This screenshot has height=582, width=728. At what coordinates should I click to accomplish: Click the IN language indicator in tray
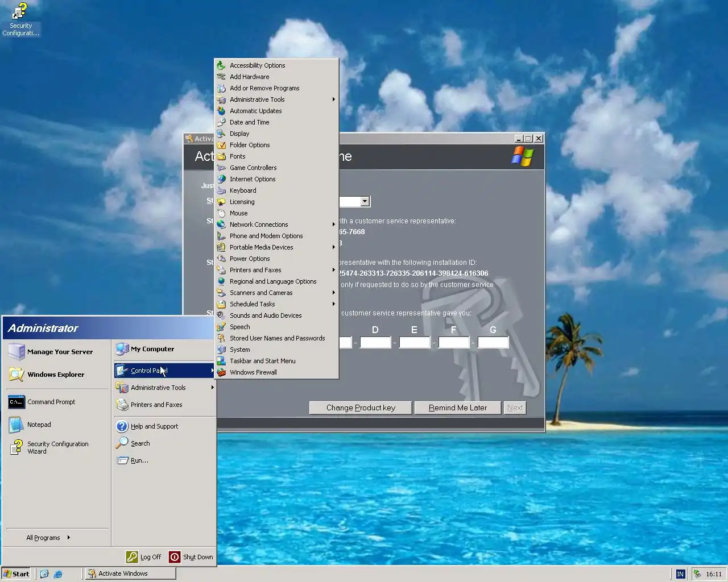pos(680,574)
